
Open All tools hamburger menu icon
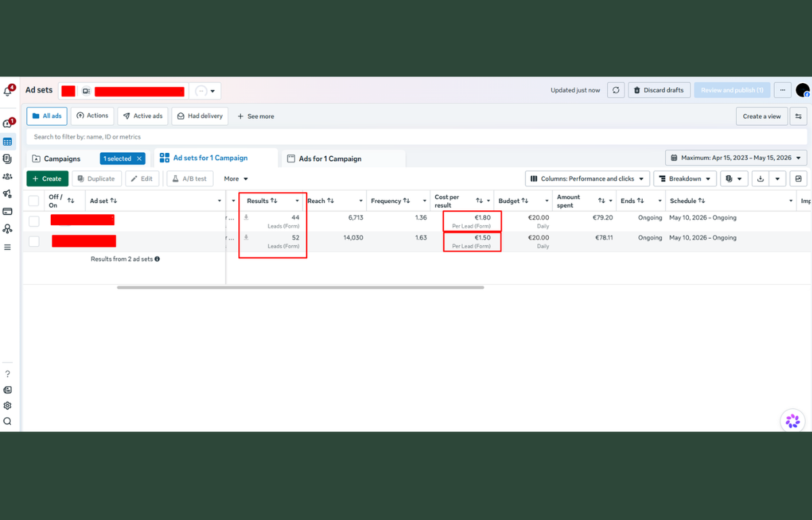coord(7,247)
